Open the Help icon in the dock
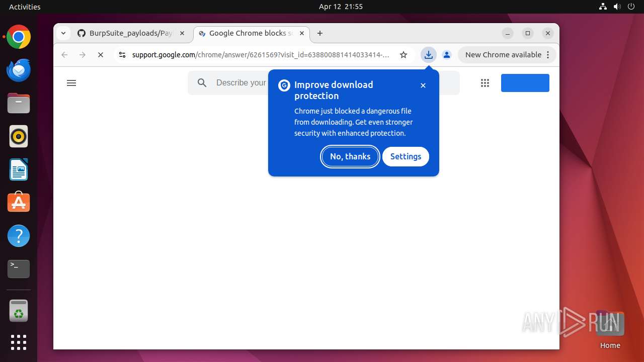644x362 pixels. [x=19, y=236]
